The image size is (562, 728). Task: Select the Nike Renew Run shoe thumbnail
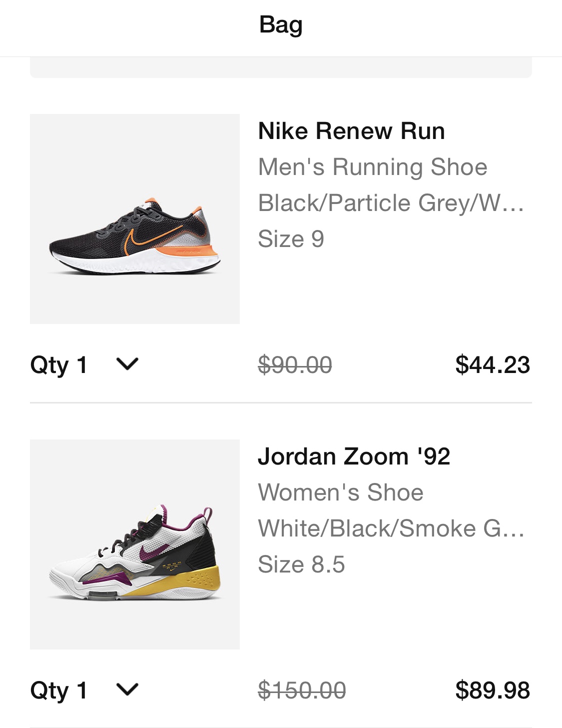(x=134, y=218)
